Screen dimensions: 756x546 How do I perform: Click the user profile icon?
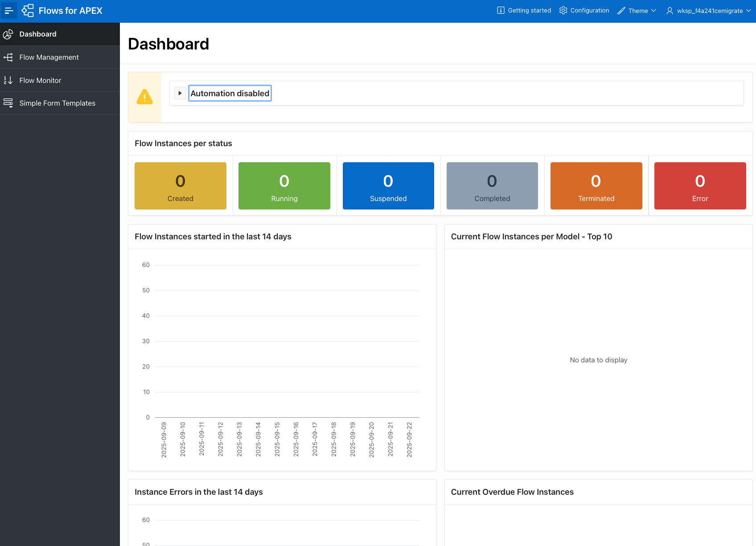tap(670, 11)
